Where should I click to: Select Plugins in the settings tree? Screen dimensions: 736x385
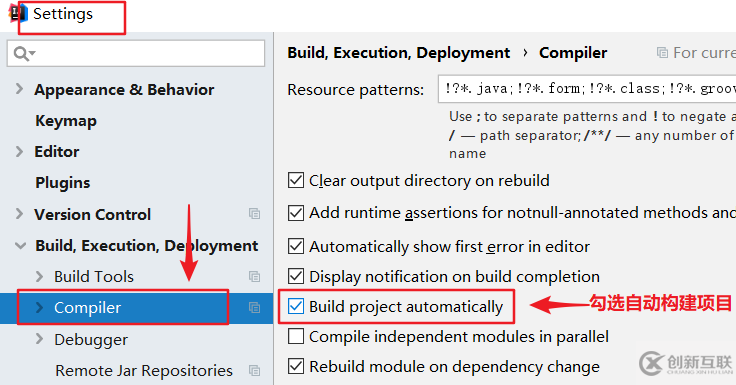[x=62, y=183]
